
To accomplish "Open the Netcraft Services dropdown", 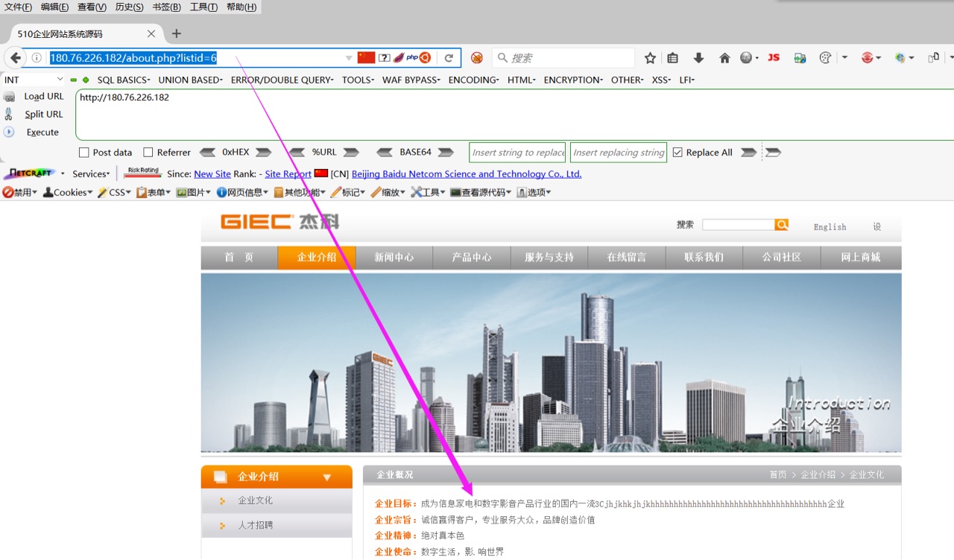I will pyautogui.click(x=90, y=174).
